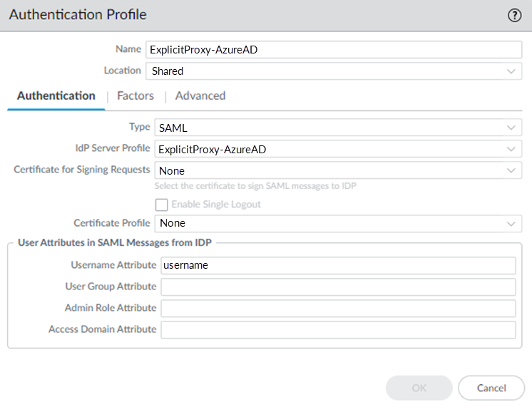The width and height of the screenshot is (532, 412).
Task: Click the Authentication Profile dialog title
Action: 78,16
